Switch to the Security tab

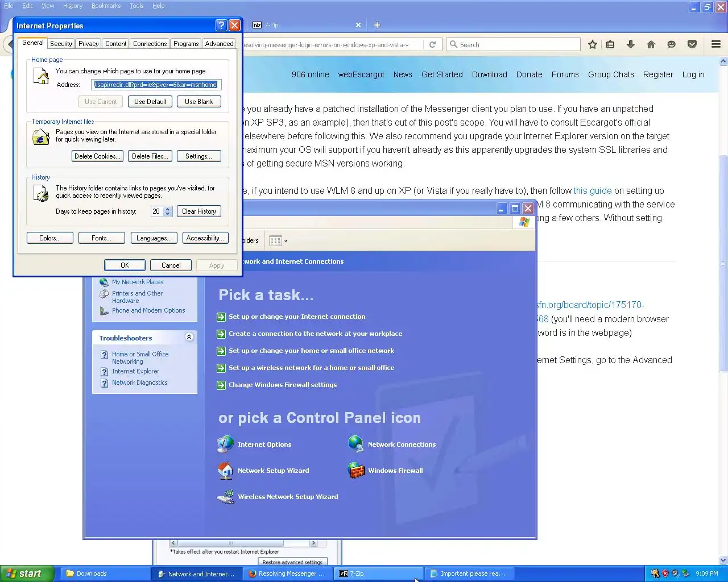click(x=61, y=44)
